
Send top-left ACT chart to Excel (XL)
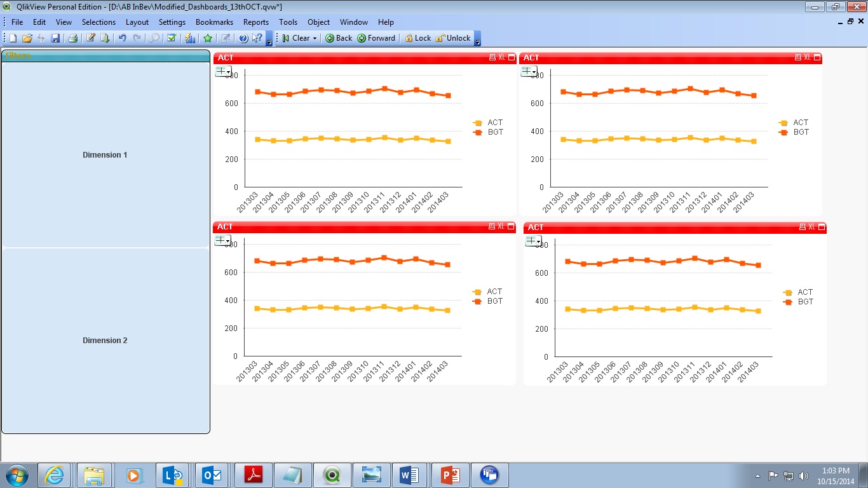pos(501,57)
